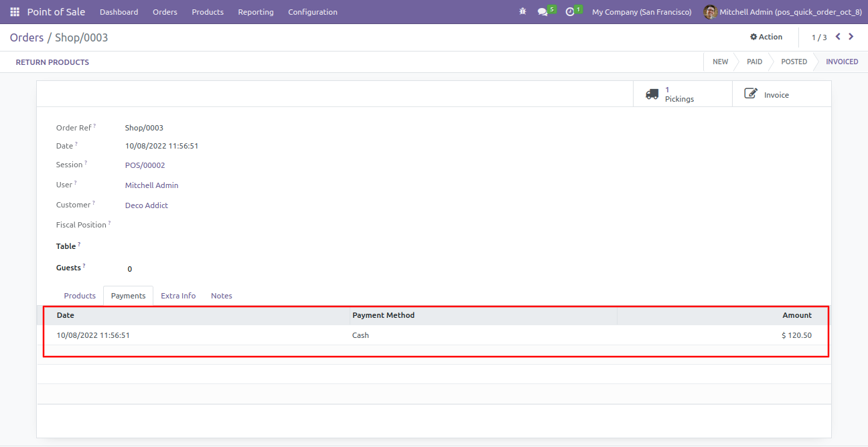Click the $ 120.50 amount cell
Image resolution: width=868 pixels, height=447 pixels.
point(796,335)
